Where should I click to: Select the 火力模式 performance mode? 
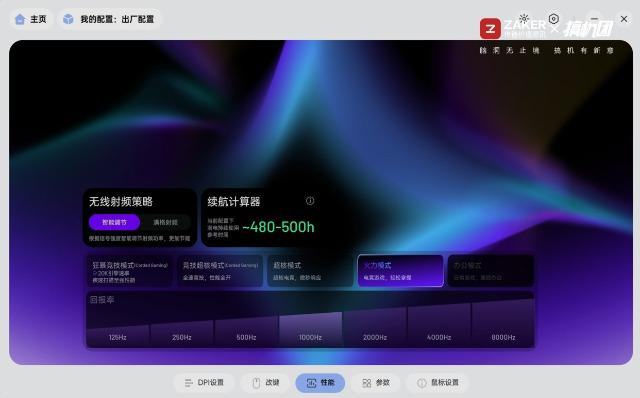(400, 271)
